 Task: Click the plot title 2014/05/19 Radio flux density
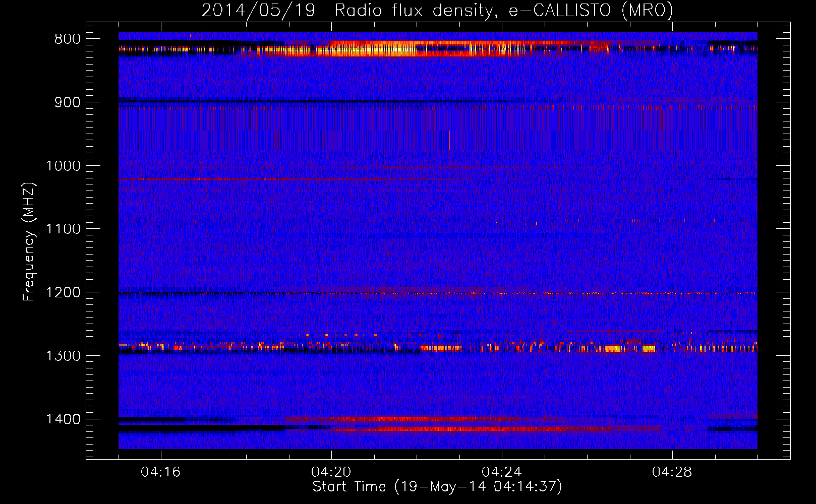(437, 10)
